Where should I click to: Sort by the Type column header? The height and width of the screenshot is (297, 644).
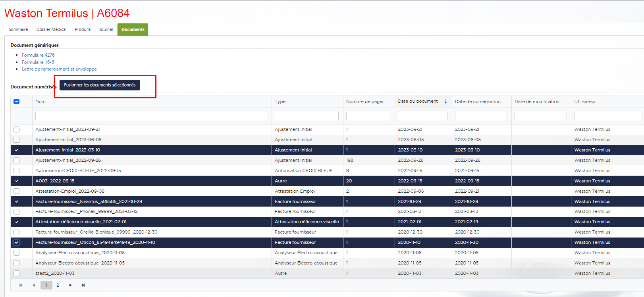click(280, 102)
